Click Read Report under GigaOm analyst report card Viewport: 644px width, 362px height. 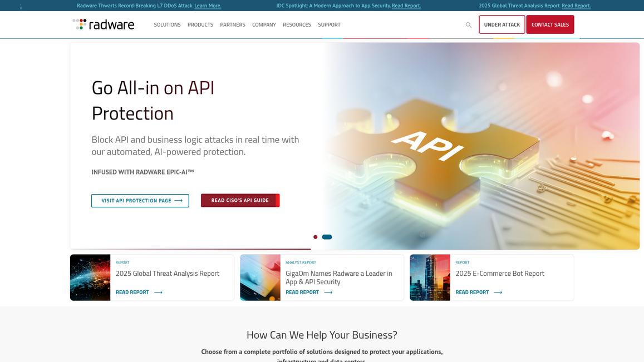302,292
